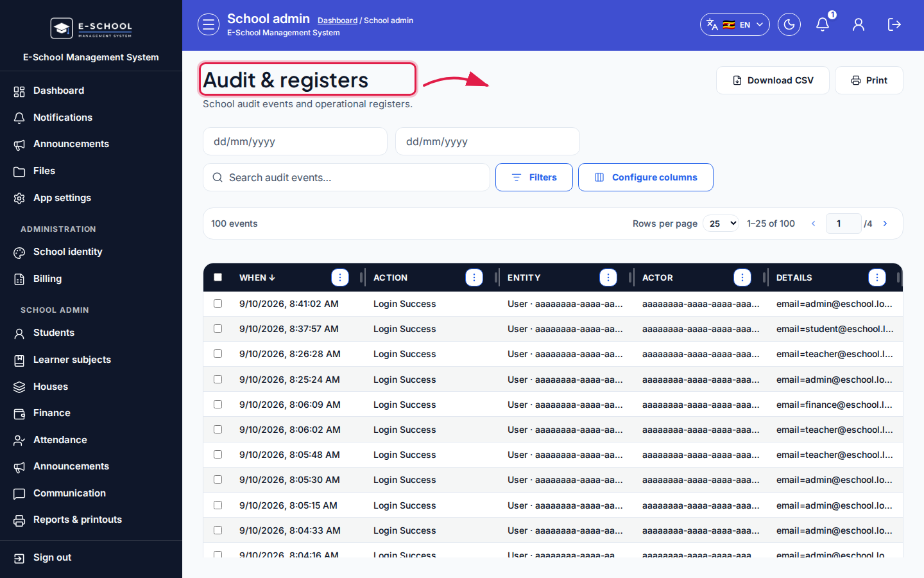Open the Filters button
Screen dimensions: 924x578
pos(534,177)
